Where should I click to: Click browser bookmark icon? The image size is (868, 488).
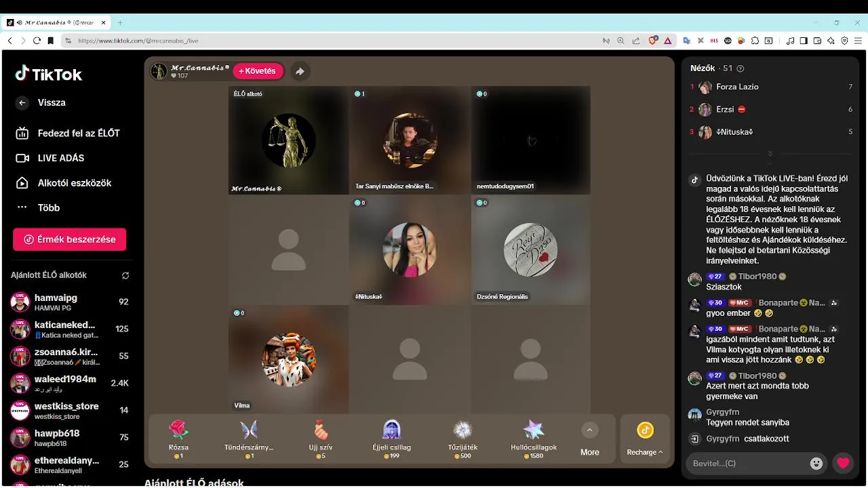point(50,41)
